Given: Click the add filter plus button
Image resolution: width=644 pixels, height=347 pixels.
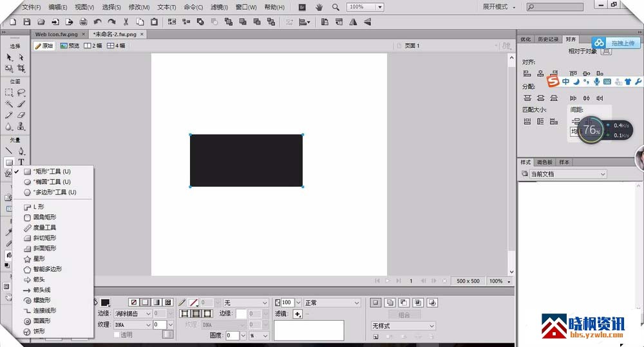Looking at the screenshot, I should coord(298,314).
